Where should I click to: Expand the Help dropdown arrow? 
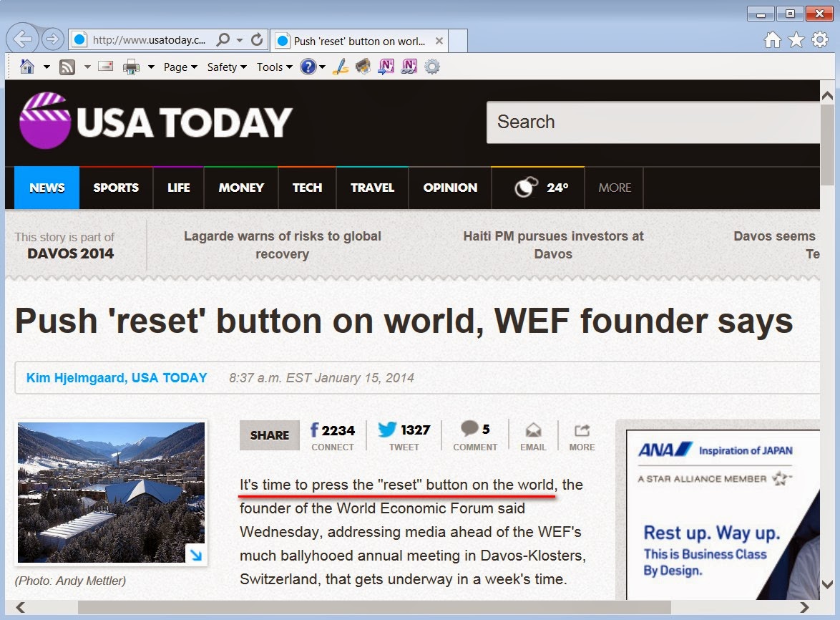pyautogui.click(x=323, y=67)
